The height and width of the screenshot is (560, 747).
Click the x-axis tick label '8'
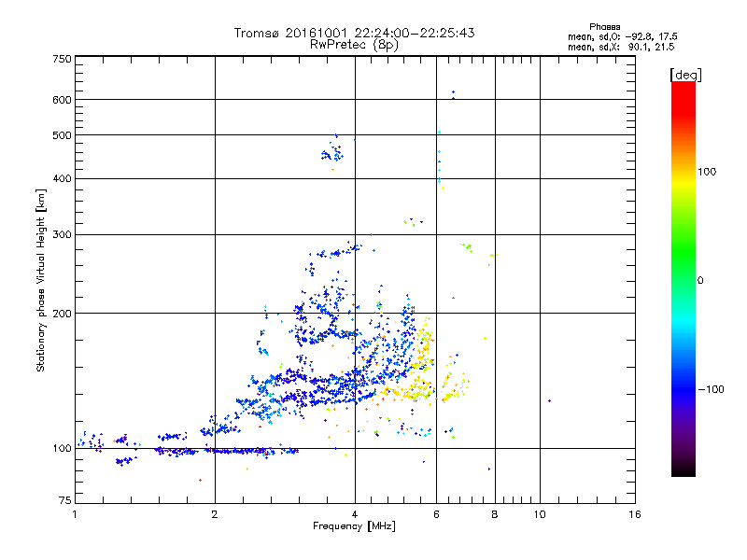tap(495, 514)
